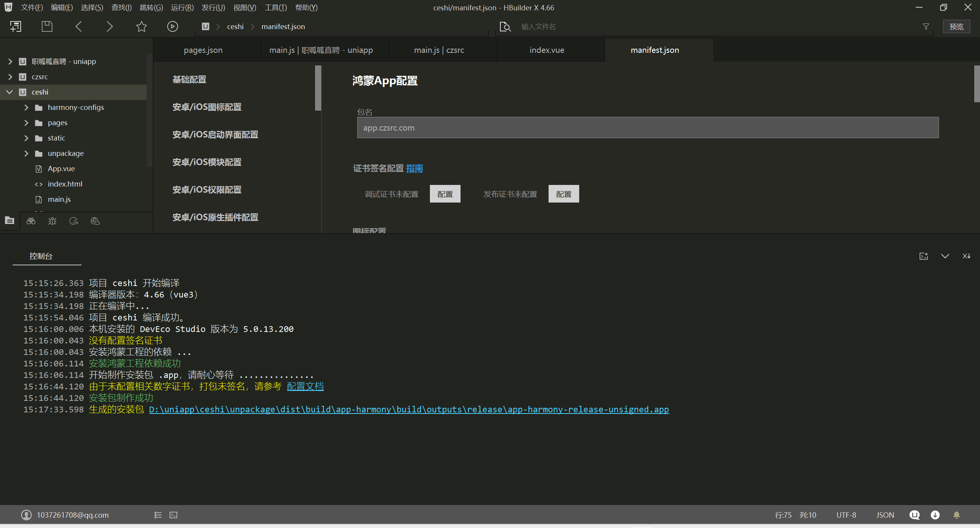Open the 工具(T) menu
The width and height of the screenshot is (980, 528).
276,8
